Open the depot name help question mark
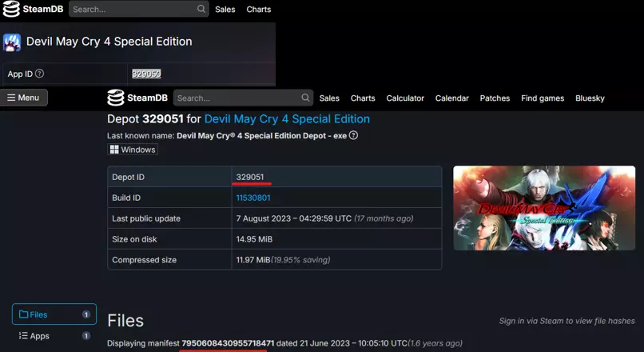The width and height of the screenshot is (644, 352). click(353, 135)
